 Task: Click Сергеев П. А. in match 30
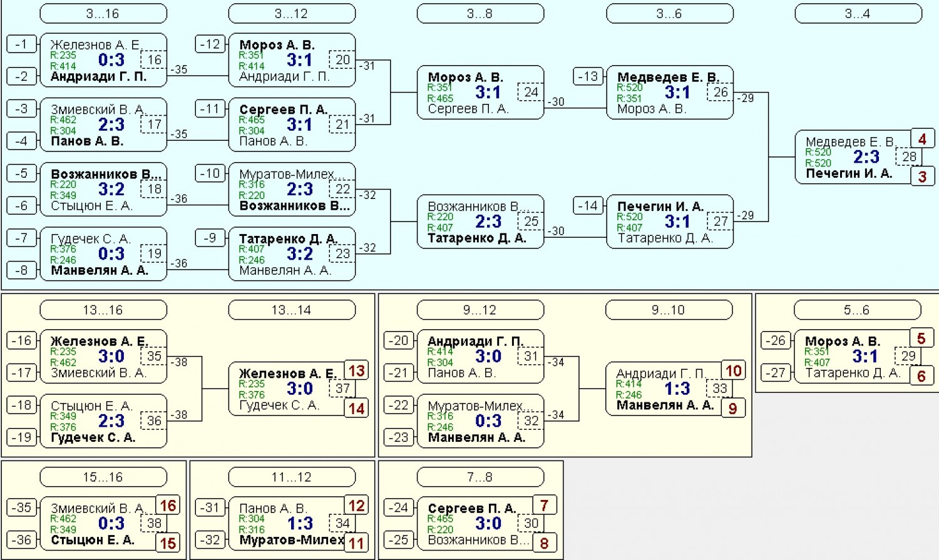point(472,508)
